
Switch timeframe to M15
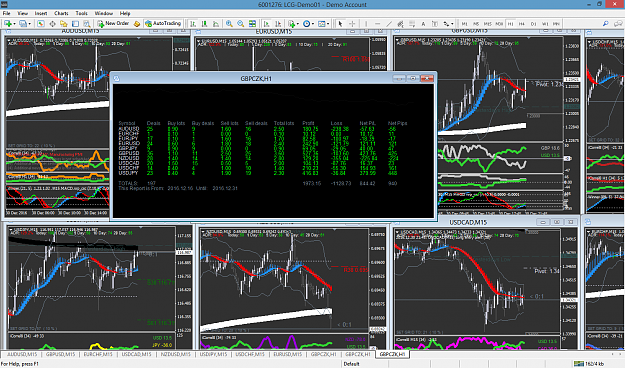(487, 24)
